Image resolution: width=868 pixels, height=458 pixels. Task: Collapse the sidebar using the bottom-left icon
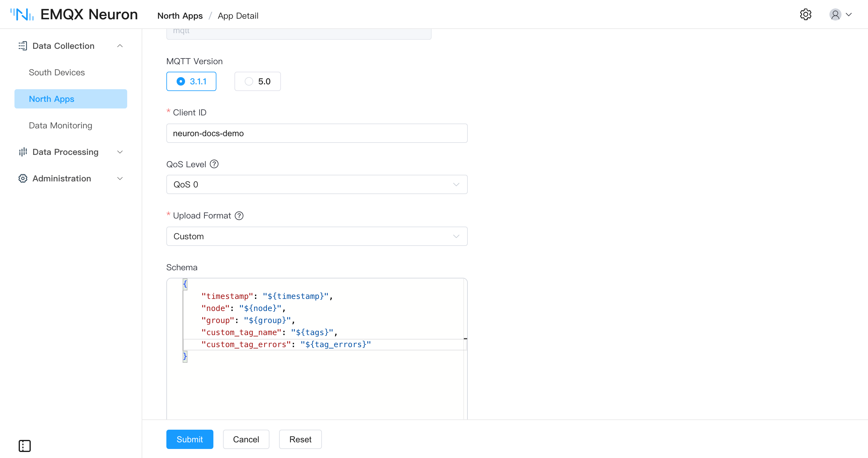(25, 446)
